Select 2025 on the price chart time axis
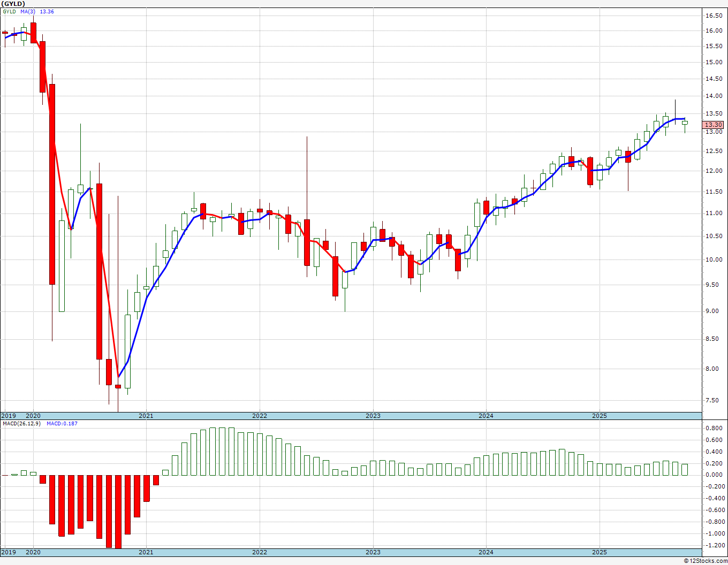The height and width of the screenshot is (565, 728). coord(600,416)
